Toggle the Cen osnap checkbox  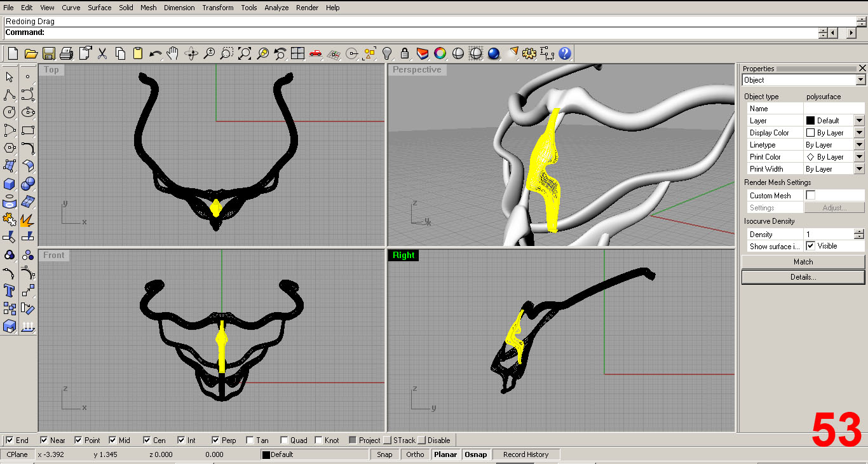[x=147, y=440]
